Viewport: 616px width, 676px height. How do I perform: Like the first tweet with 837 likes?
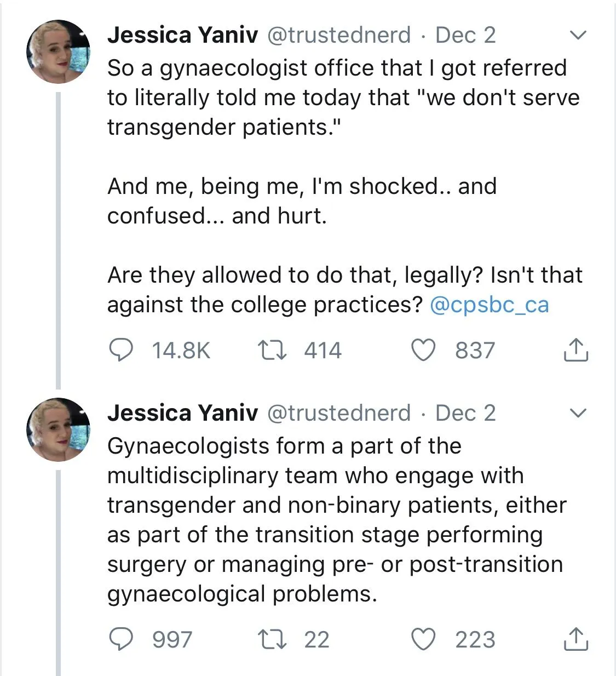(423, 350)
